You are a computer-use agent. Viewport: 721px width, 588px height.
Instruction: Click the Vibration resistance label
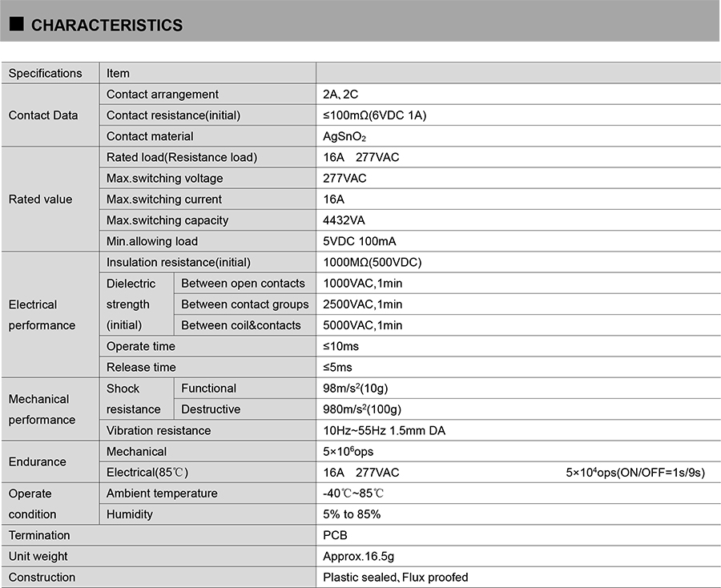tap(159, 431)
